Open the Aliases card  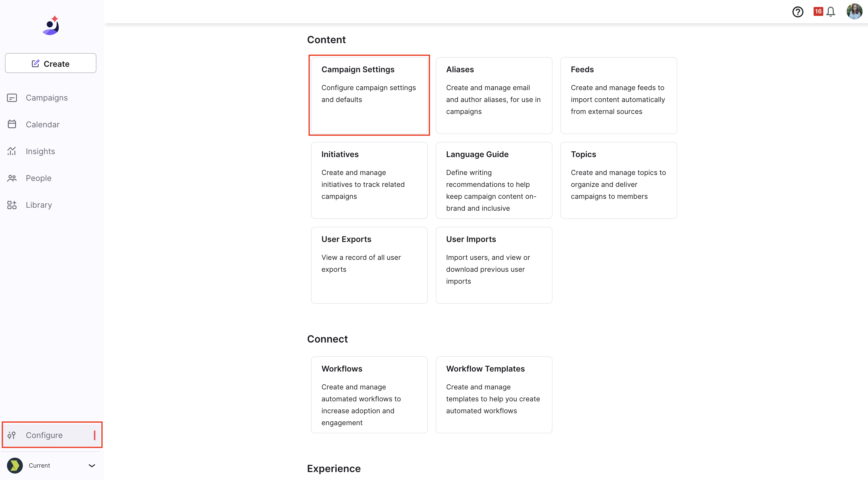pyautogui.click(x=494, y=95)
